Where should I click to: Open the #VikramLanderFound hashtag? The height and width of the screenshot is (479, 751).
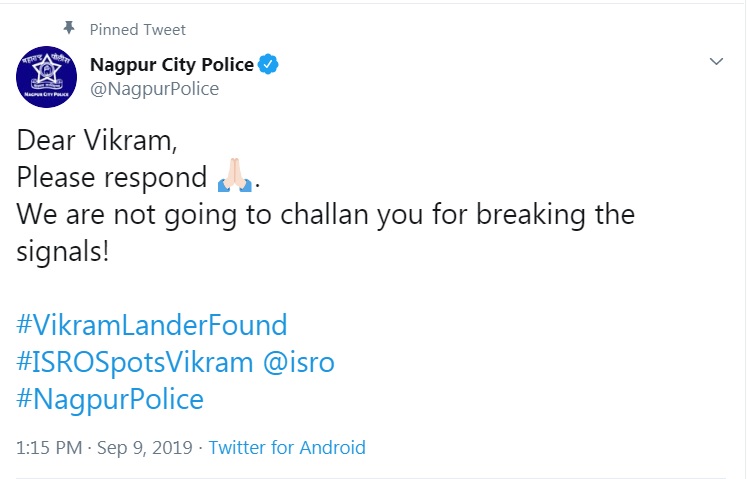coord(152,325)
